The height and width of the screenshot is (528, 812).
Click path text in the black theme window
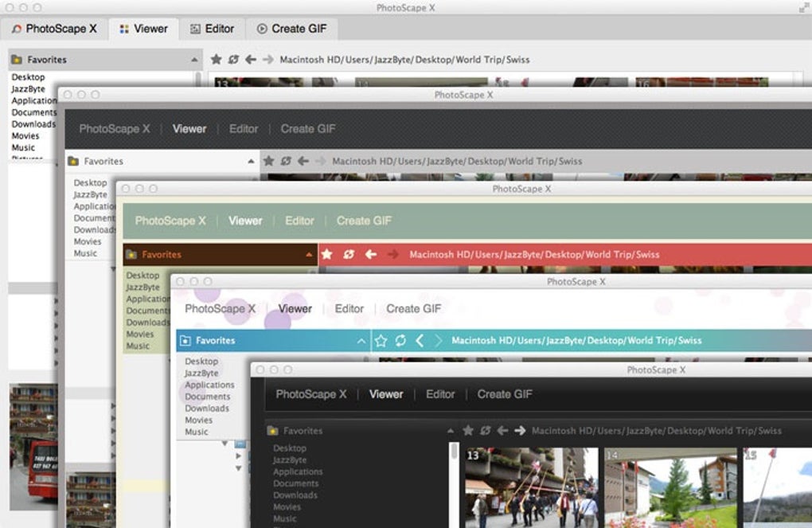pyautogui.click(x=657, y=431)
